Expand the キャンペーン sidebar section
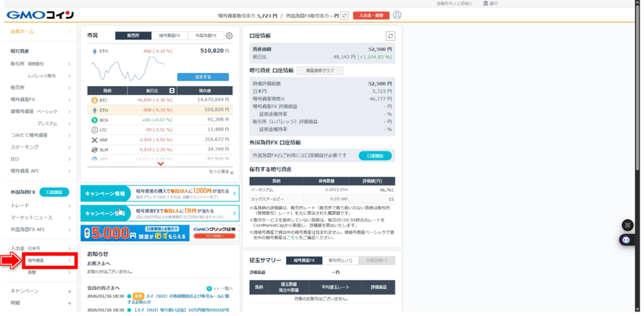The height and width of the screenshot is (316, 644). (69, 291)
